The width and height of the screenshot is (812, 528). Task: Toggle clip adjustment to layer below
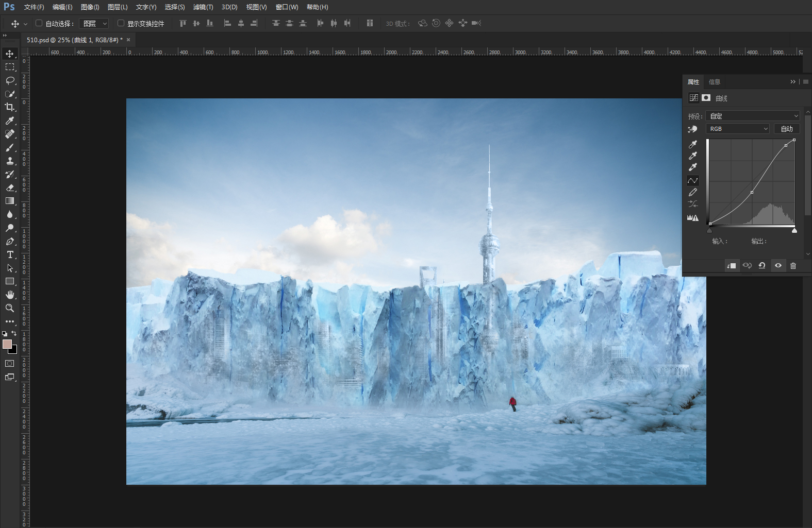(731, 266)
